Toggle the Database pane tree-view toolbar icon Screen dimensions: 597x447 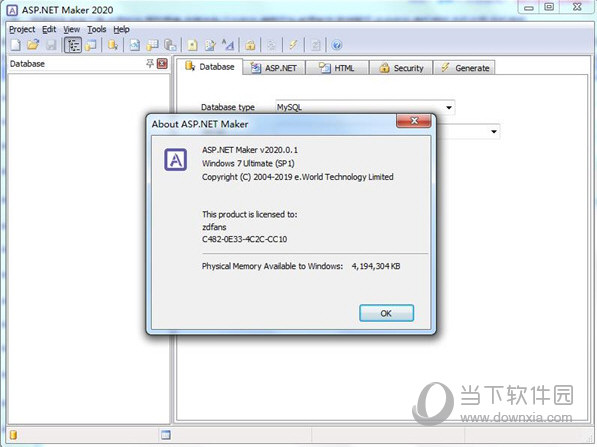72,45
